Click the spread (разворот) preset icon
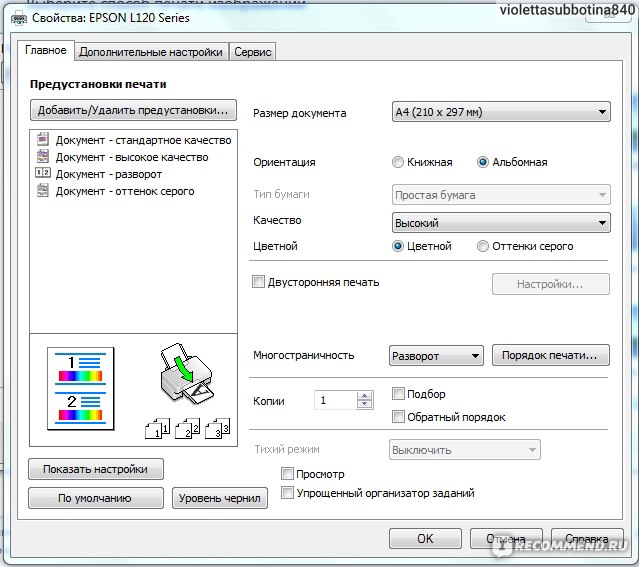Screen dimensions: 639x567 43,173
